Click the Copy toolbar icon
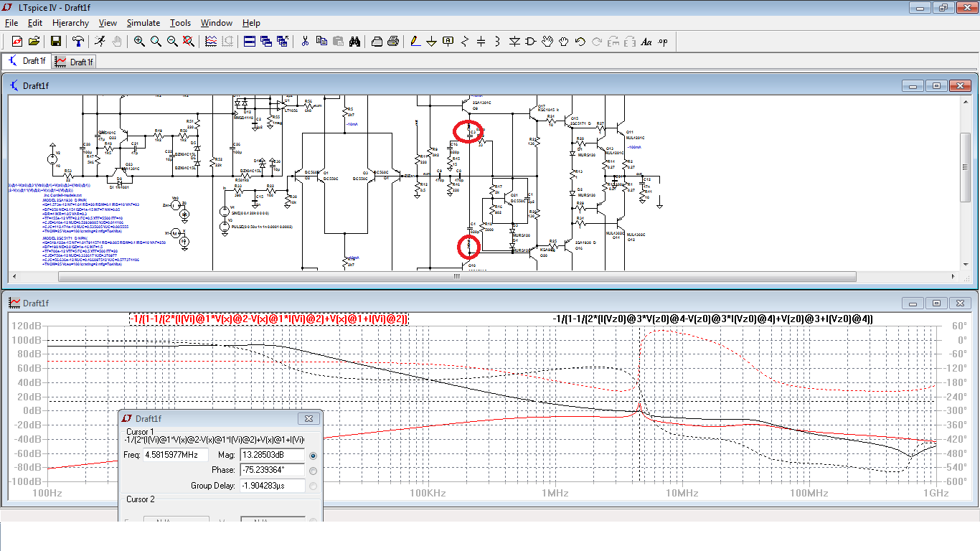Image resolution: width=980 pixels, height=551 pixels. 321,42
